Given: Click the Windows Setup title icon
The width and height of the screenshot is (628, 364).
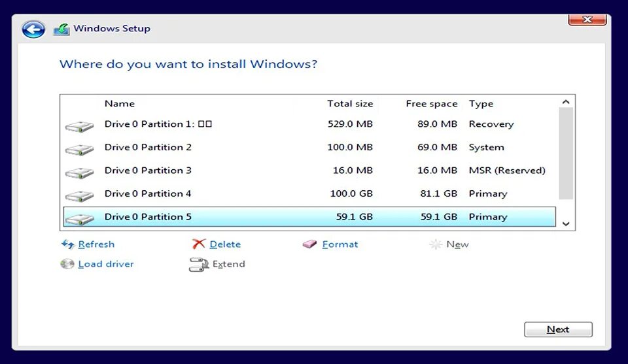Looking at the screenshot, I should [x=61, y=29].
